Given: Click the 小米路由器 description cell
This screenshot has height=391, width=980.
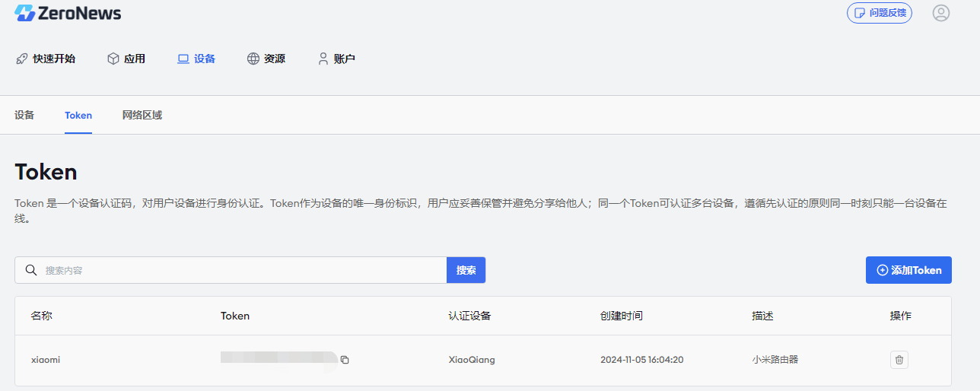Looking at the screenshot, I should click(775, 360).
